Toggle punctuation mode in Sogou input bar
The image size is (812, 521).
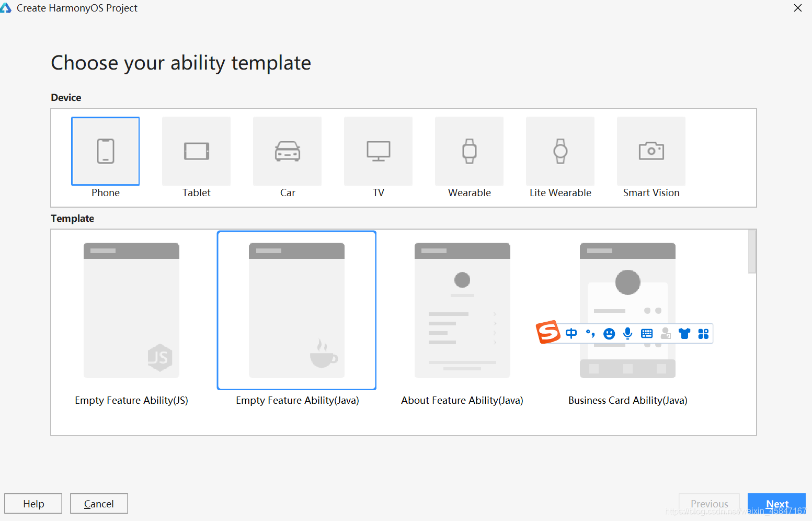point(590,334)
